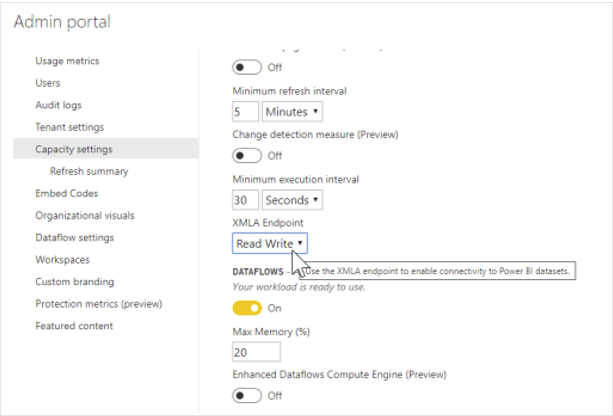Open Usage metrics in the sidebar
This screenshot has width=613, height=416.
67,61
